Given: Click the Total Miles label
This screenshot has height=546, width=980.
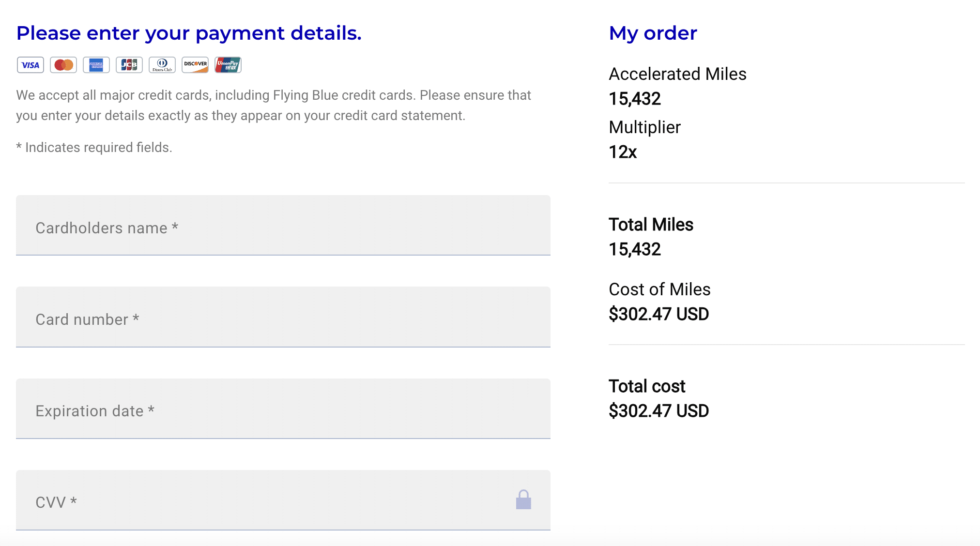Looking at the screenshot, I should point(651,225).
